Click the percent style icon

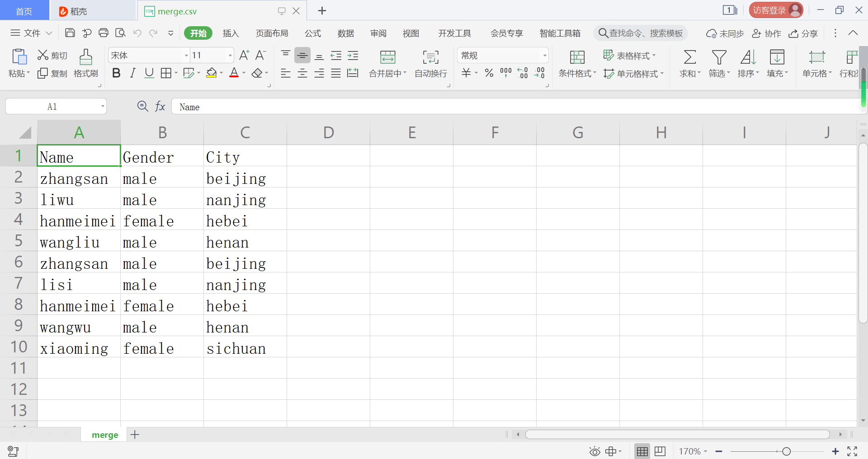[x=489, y=73]
